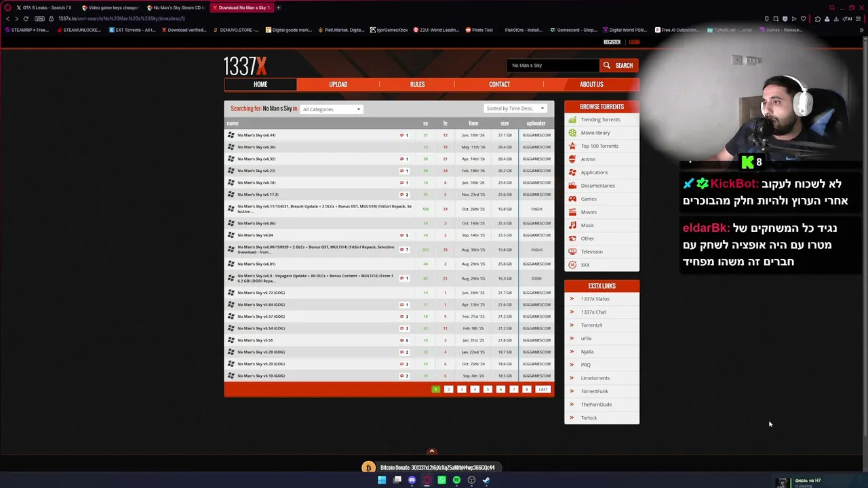Image resolution: width=868 pixels, height=488 pixels.
Task: Click the Windows category icon beside No Man's Sky (v6.44)
Action: [231, 135]
